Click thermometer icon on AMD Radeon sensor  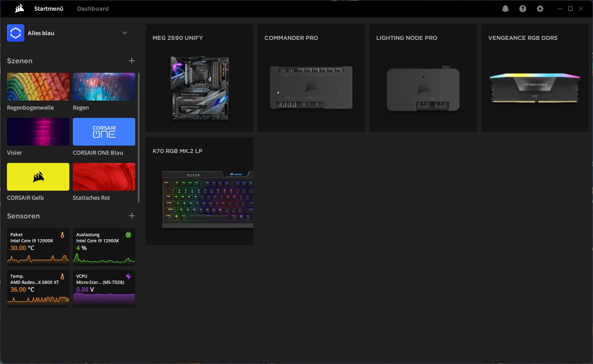tap(62, 276)
